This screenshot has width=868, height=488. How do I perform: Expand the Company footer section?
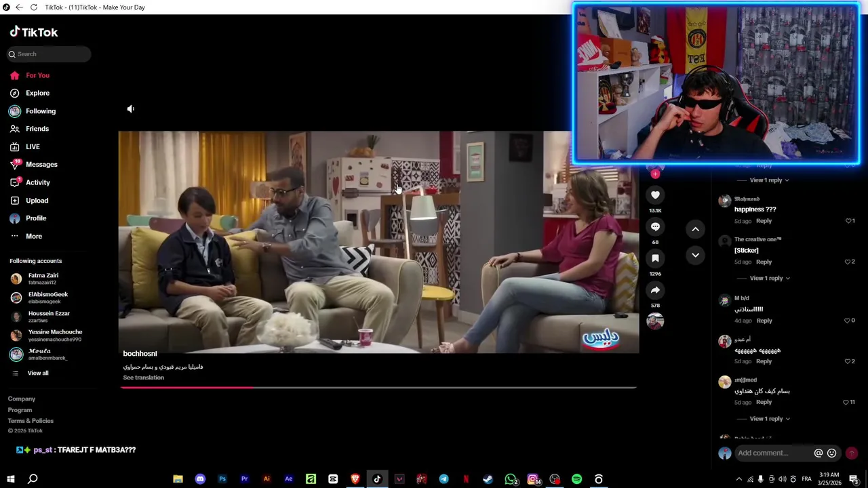22,399
